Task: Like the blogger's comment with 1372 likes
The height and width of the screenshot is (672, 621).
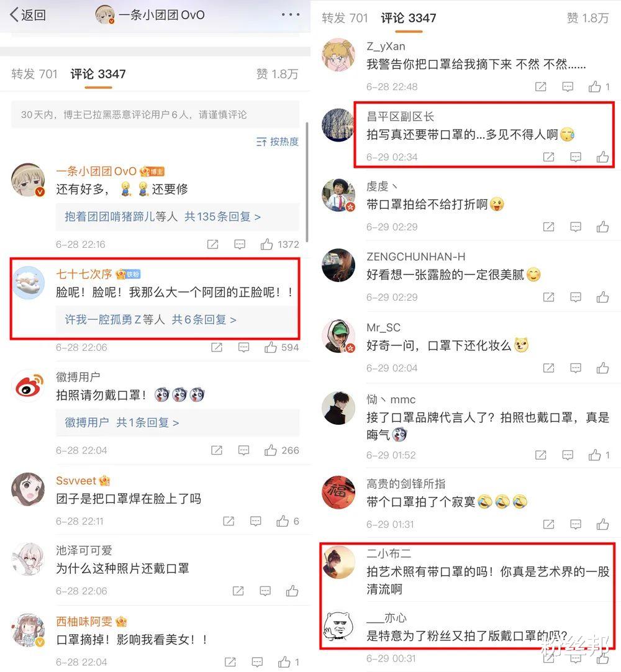Action: tap(266, 244)
